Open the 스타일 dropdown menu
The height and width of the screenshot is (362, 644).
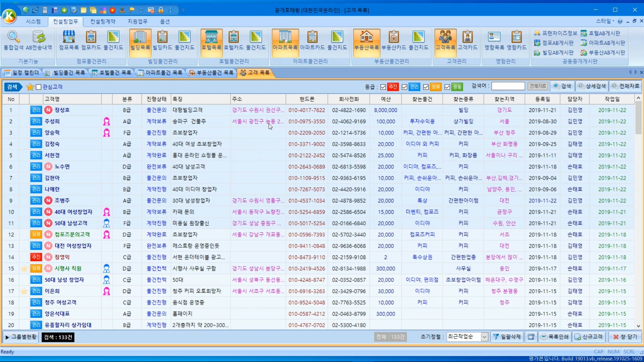tap(605, 21)
